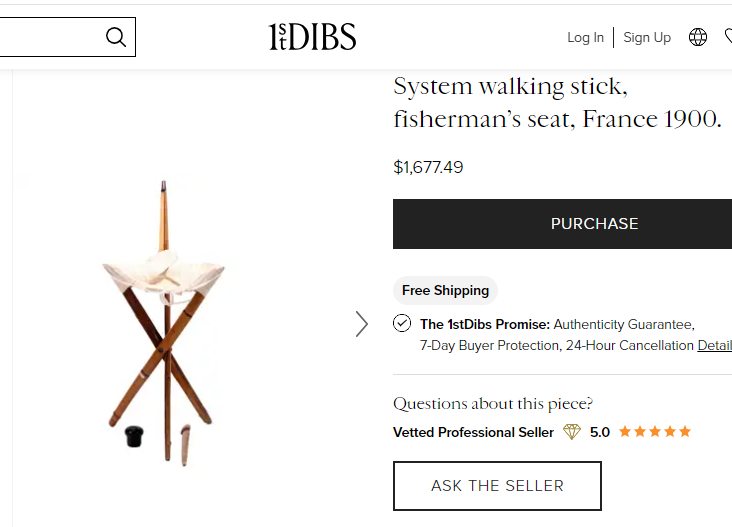
Task: Click the Vetted Professional Seller label
Action: tap(473, 432)
